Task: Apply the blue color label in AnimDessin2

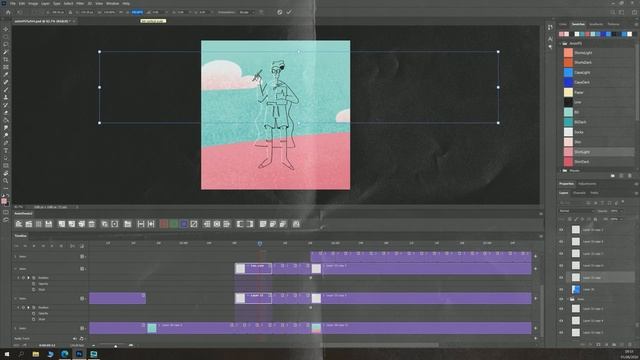Action: [x=184, y=224]
